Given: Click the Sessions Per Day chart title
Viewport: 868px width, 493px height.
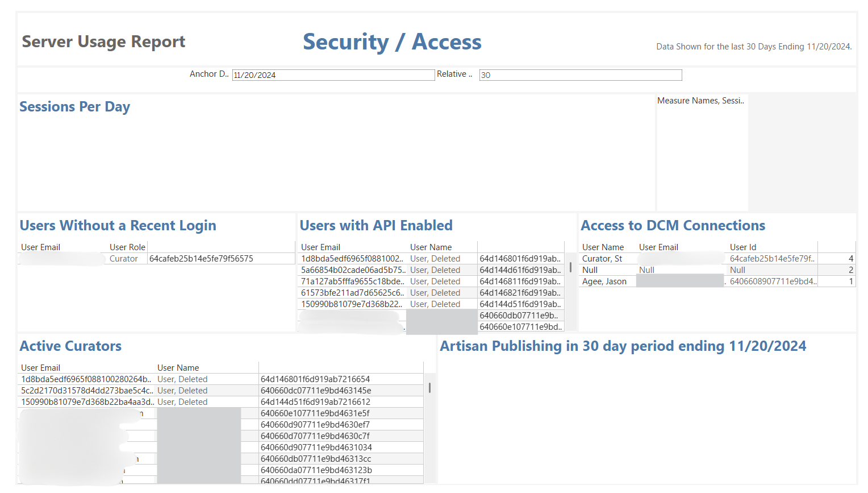Looking at the screenshot, I should pos(74,106).
